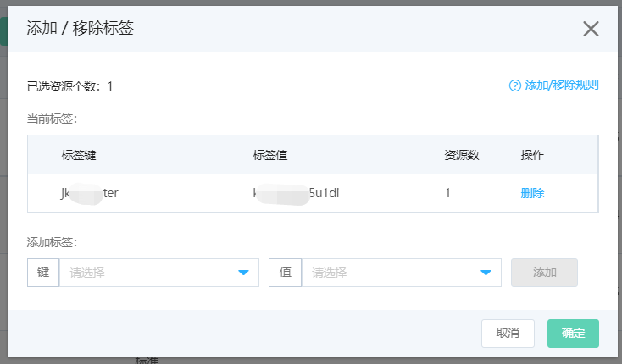The height and width of the screenshot is (364, 622).
Task: Click the question mark help icon
Action: point(515,85)
